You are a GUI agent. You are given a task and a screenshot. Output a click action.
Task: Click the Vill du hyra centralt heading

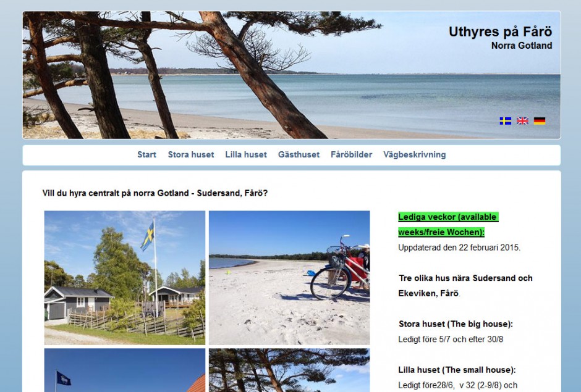pyautogui.click(x=155, y=193)
